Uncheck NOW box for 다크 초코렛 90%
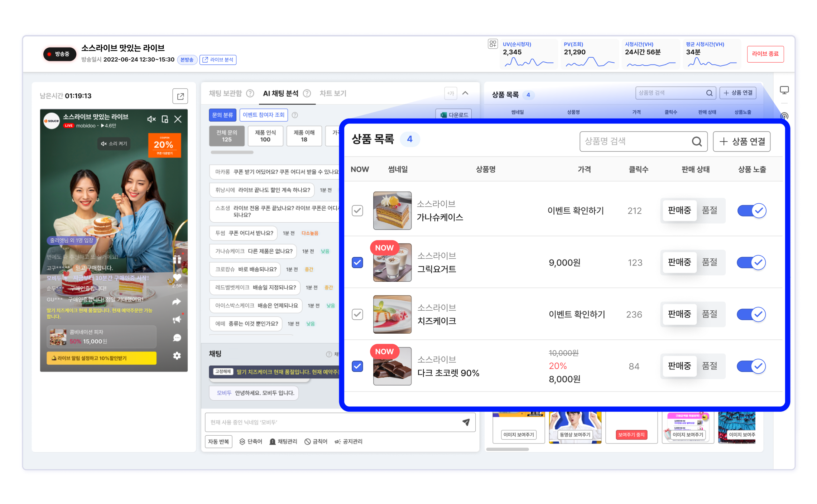This screenshot has height=504, width=817. (357, 366)
